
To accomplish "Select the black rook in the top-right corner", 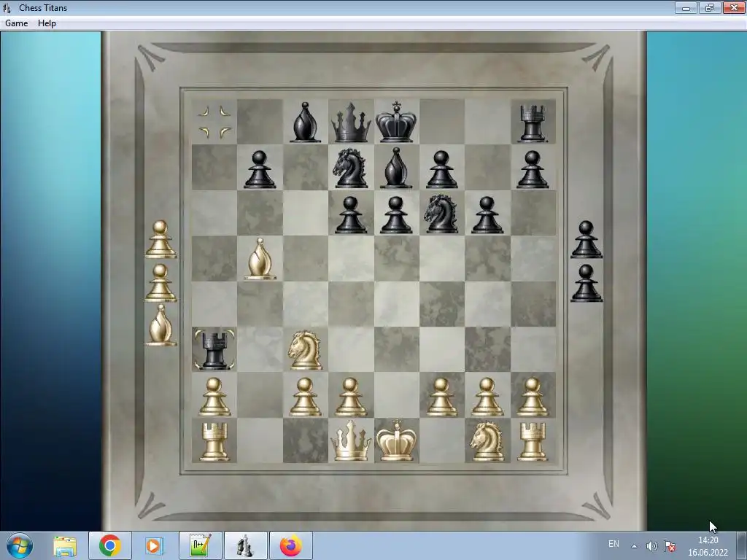I will pos(532,124).
